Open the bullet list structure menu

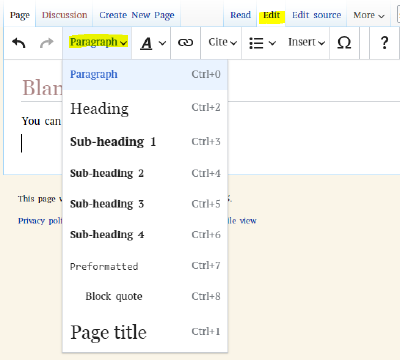(262, 43)
